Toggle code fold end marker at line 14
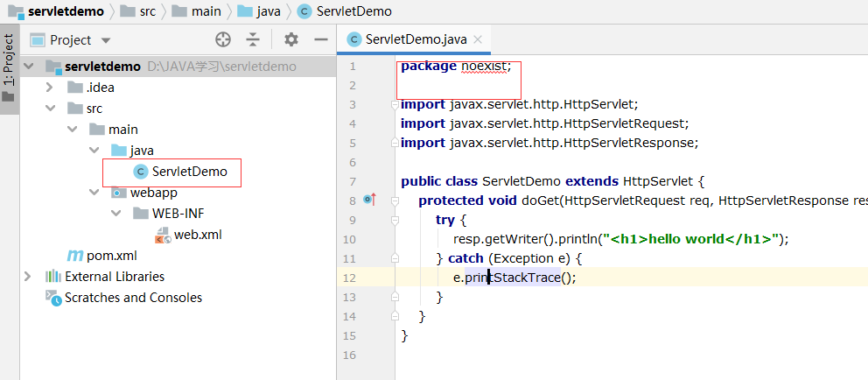868x380 pixels. (x=395, y=315)
